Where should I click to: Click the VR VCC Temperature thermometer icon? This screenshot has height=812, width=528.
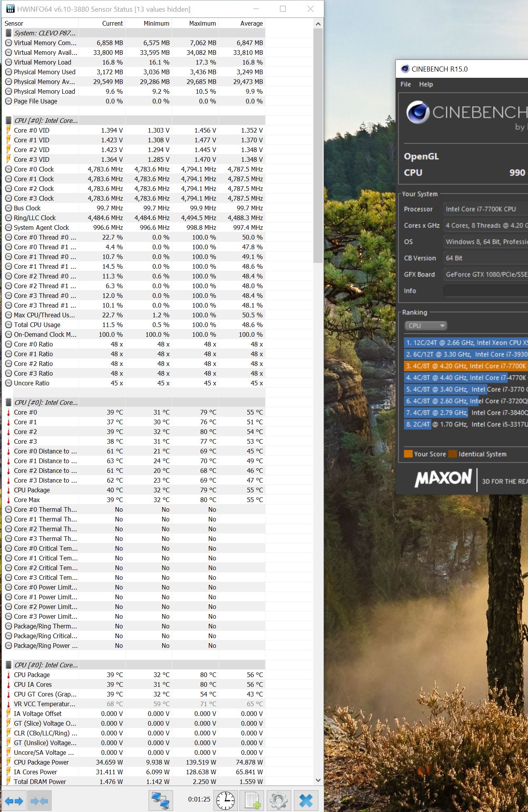click(9, 704)
